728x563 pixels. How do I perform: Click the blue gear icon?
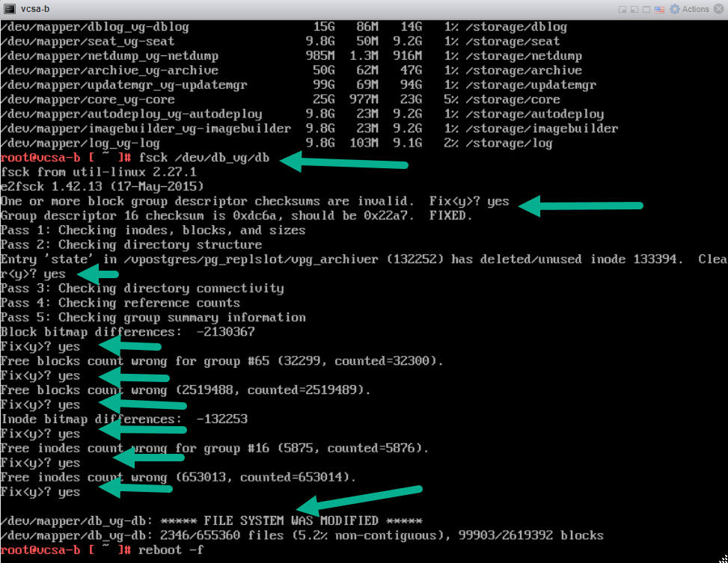coord(676,10)
